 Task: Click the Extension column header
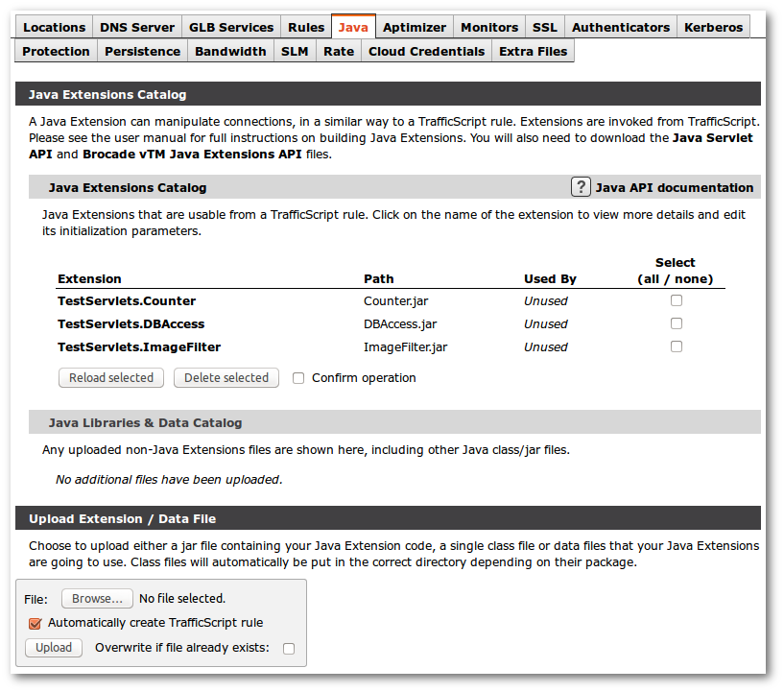(x=89, y=279)
